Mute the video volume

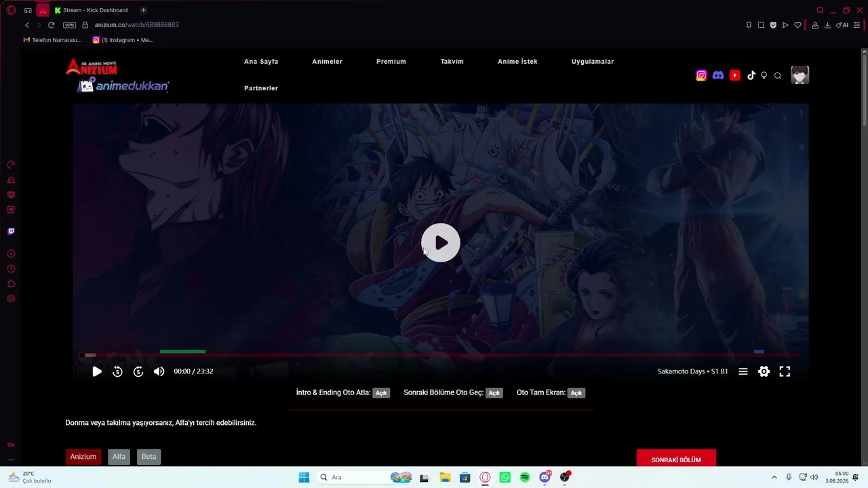pos(159,371)
